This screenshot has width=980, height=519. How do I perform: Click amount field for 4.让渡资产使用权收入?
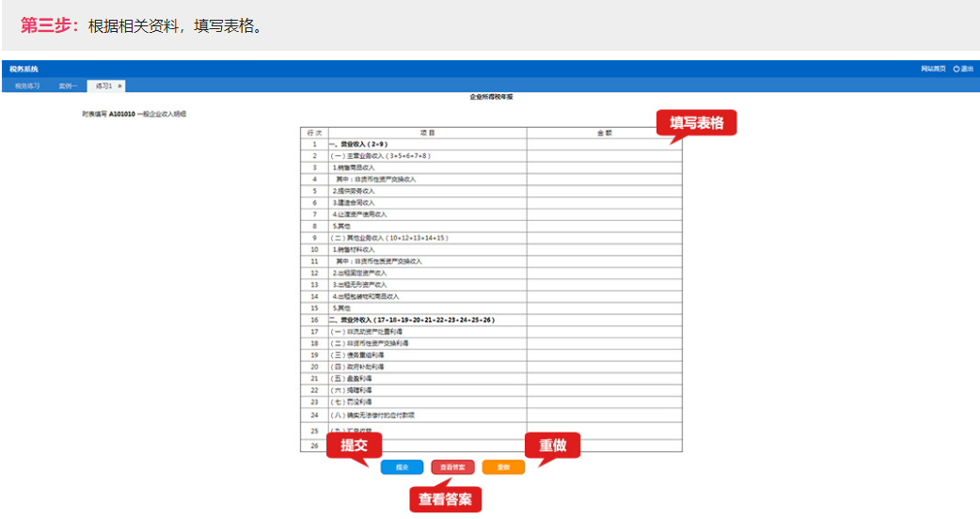605,215
